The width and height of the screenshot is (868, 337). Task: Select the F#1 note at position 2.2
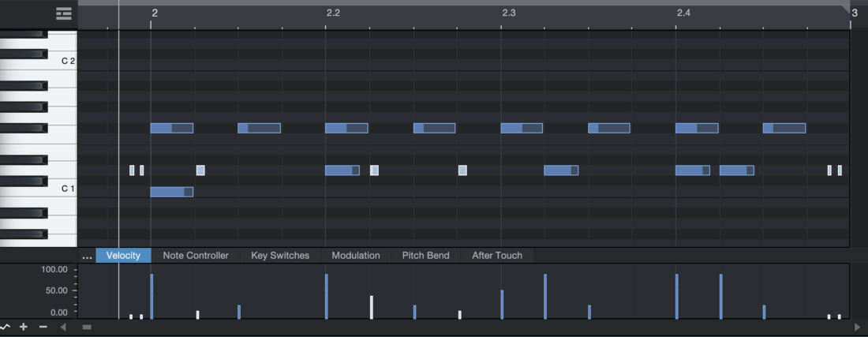coord(346,129)
